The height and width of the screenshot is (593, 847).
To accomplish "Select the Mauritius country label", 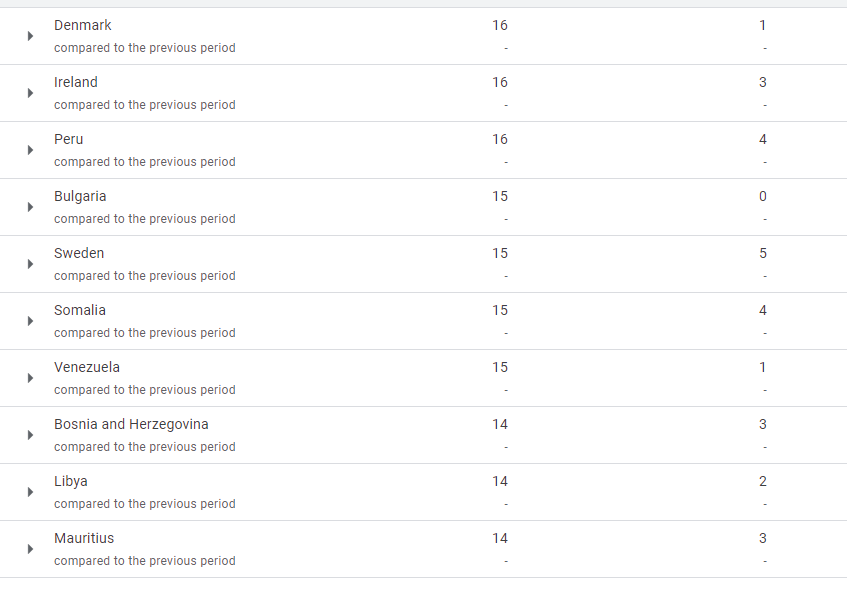I will pyautogui.click(x=84, y=538).
